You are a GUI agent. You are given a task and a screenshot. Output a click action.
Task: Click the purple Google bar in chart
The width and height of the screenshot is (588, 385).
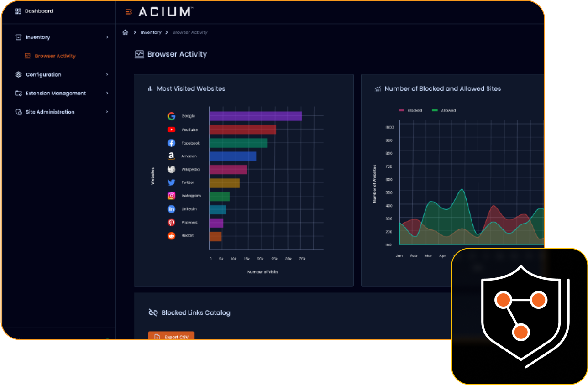[x=256, y=116]
